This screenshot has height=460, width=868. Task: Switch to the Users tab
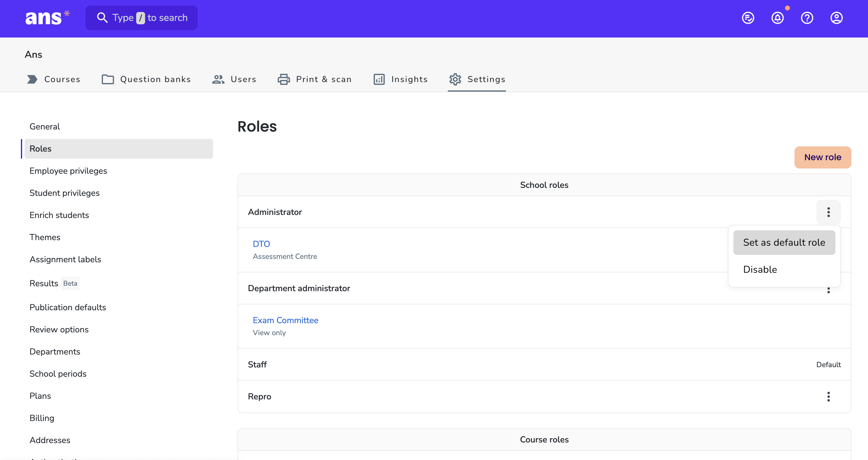pos(234,79)
